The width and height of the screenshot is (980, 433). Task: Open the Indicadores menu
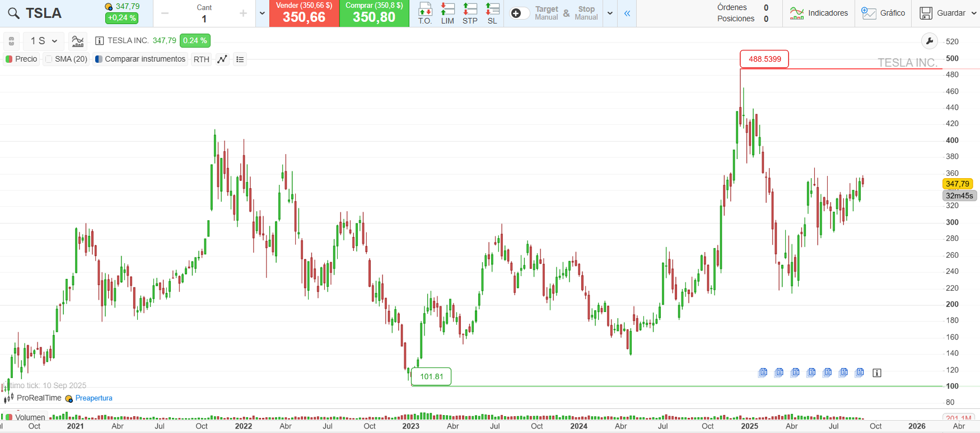pyautogui.click(x=819, y=13)
